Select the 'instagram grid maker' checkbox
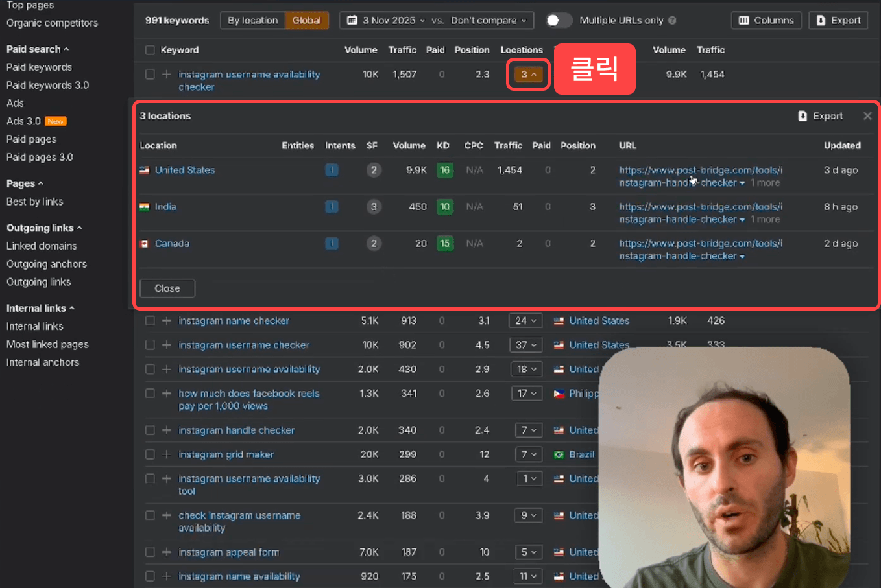Image resolution: width=881 pixels, height=588 pixels. [x=151, y=454]
